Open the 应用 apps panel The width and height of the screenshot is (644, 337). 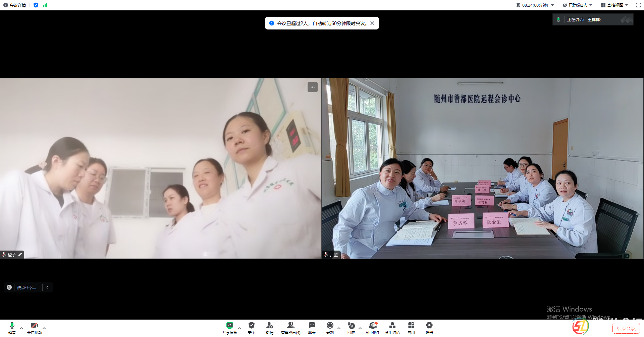coord(411,327)
